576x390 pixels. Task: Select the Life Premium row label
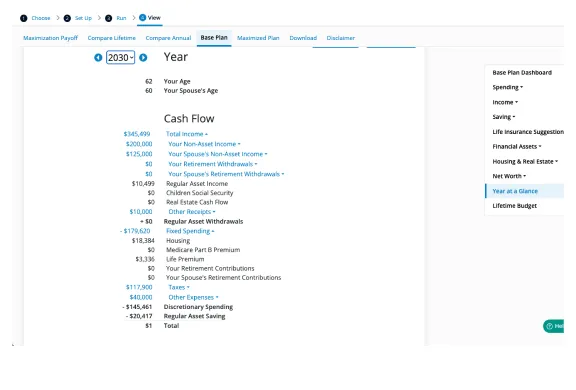click(x=185, y=259)
